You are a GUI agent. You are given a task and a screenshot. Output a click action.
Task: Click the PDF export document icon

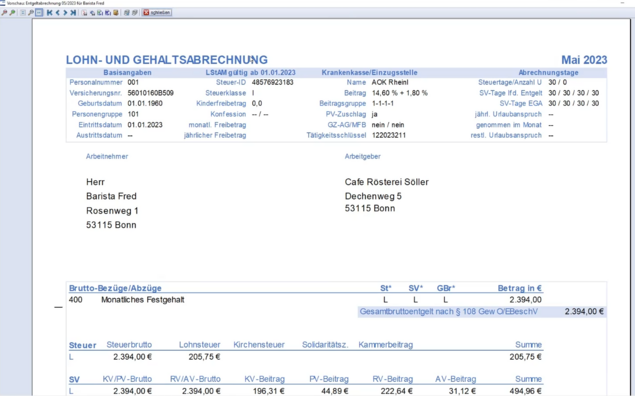(x=84, y=13)
